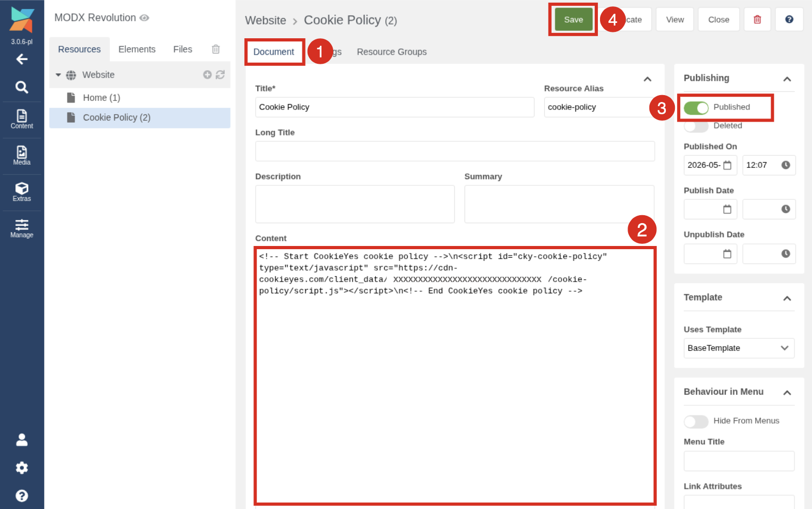Click the Resource Alias field

coord(599,107)
